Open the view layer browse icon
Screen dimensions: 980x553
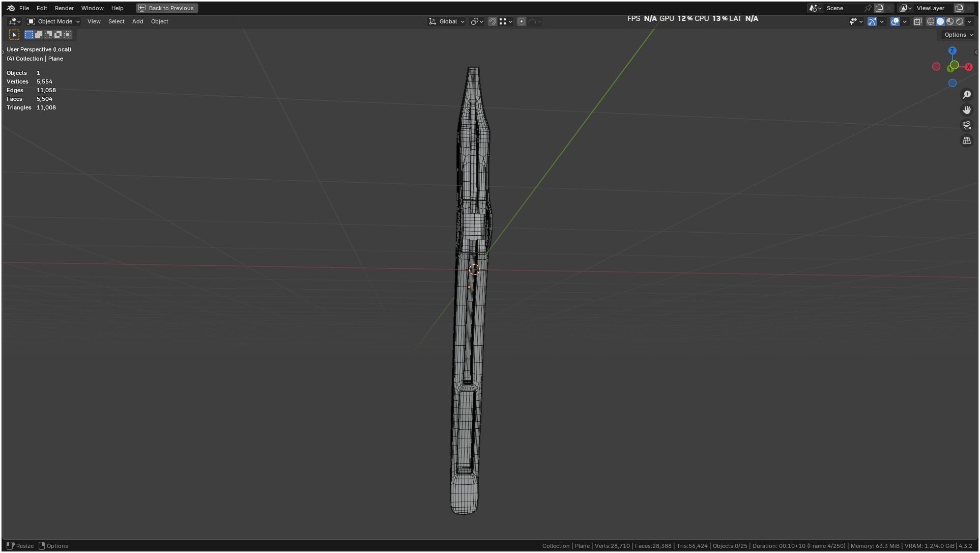906,8
